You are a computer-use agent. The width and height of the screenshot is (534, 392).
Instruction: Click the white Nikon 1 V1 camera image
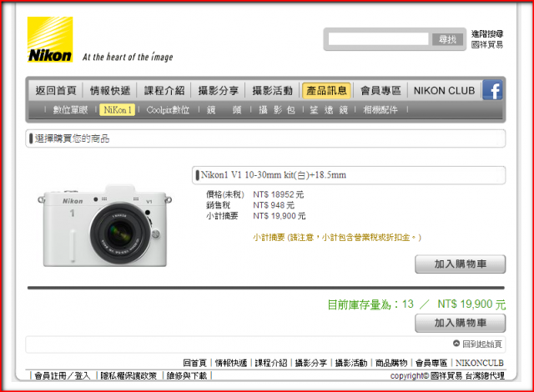tap(104, 225)
